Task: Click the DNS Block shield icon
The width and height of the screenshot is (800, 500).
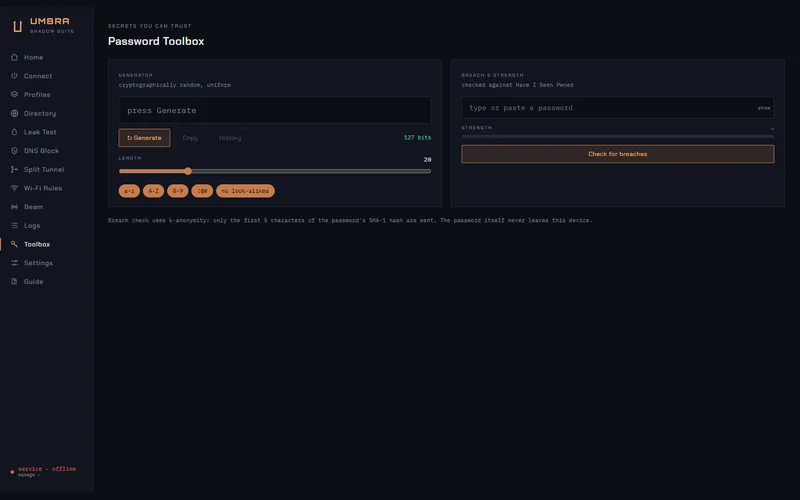Action: pos(14,151)
